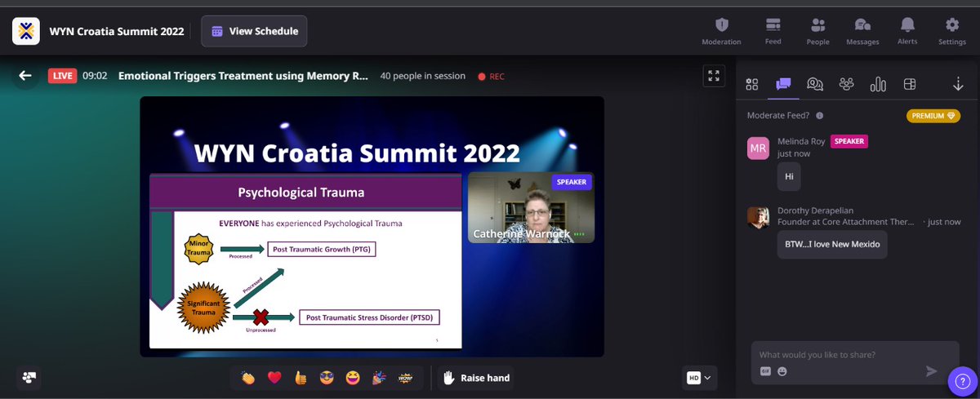This screenshot has height=399, width=980.
Task: Click the Catherine Warnock speaker video
Action: 532,207
